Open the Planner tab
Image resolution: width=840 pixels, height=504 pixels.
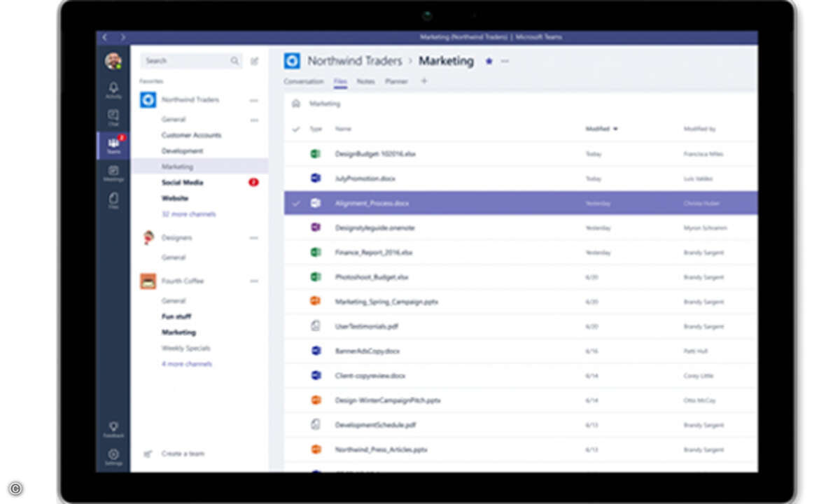tap(396, 82)
